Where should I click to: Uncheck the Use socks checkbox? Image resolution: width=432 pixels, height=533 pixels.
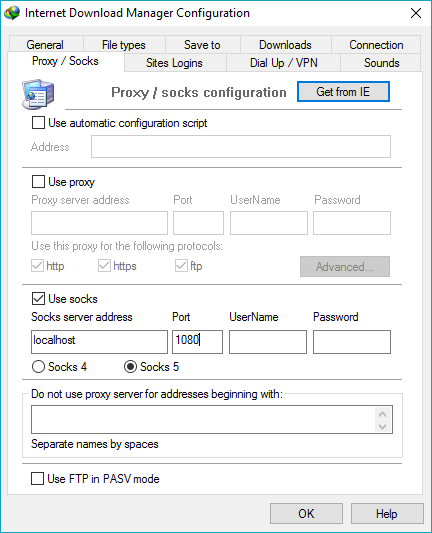coord(38,299)
